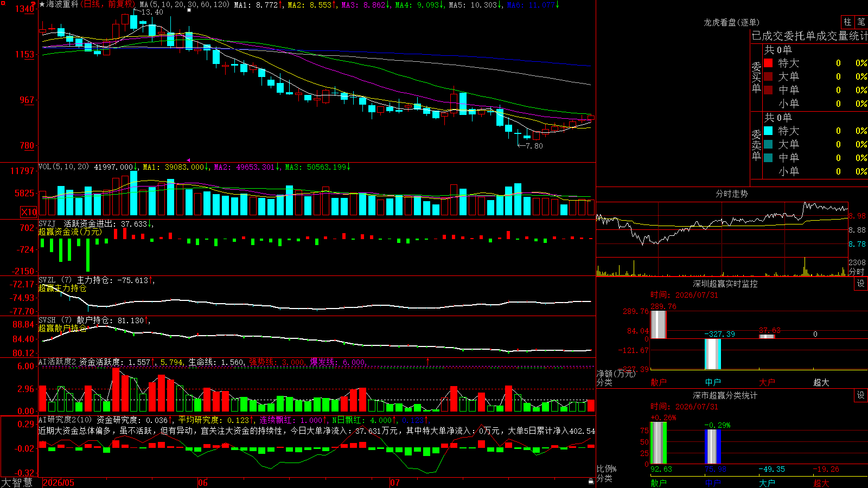Screen dimensions: 868x488
Task: Click the white sun marker on the candlestick chart
Action: click(189, 10)
